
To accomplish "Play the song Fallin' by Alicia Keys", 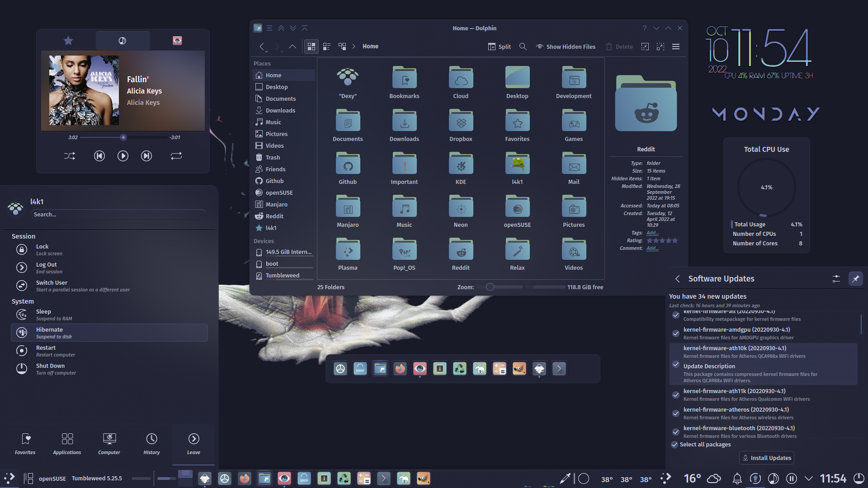I will click(x=123, y=156).
